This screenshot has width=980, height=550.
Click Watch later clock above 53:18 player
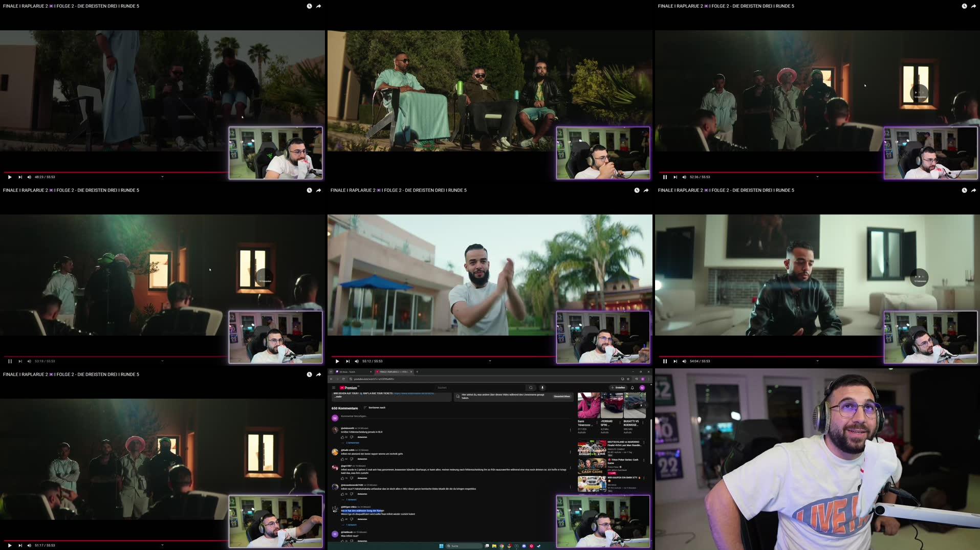[309, 190]
